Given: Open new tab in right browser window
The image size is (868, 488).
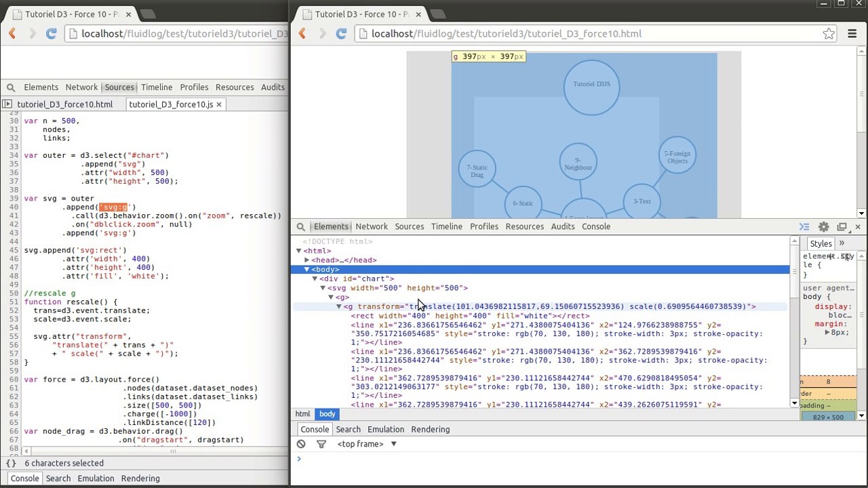Looking at the screenshot, I should tap(438, 14).
